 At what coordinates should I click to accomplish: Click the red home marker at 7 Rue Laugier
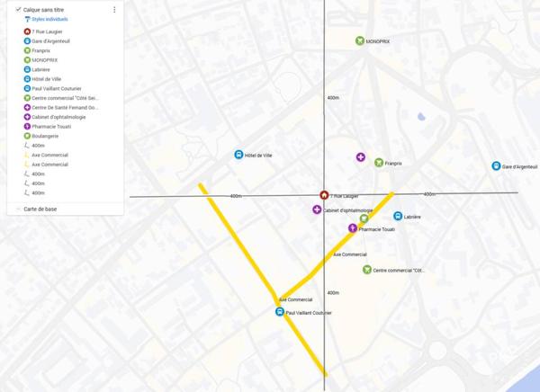[x=324, y=195]
